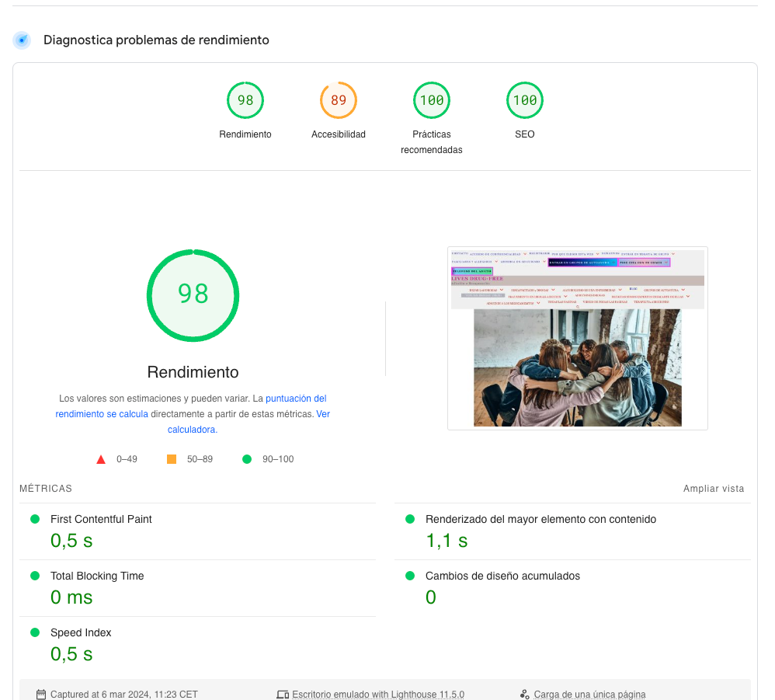Click the large 'Rendimiento' title below the gauge
775x700 pixels.
(x=193, y=372)
